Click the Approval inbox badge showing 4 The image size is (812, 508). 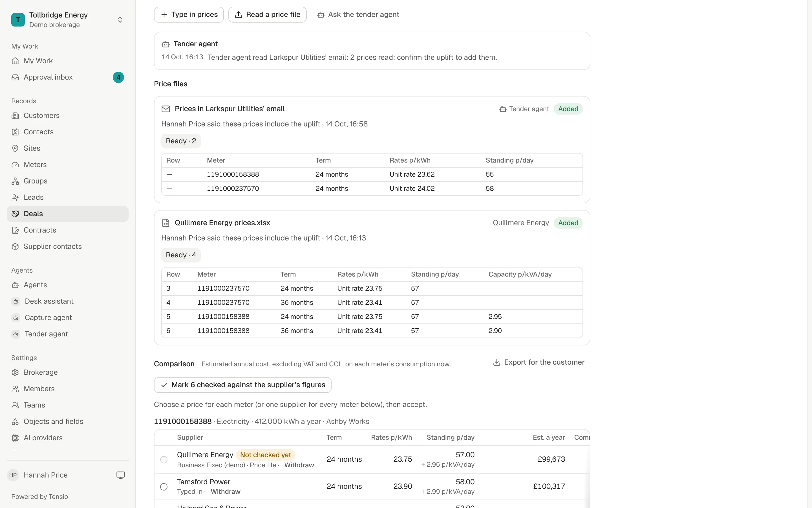click(118, 77)
